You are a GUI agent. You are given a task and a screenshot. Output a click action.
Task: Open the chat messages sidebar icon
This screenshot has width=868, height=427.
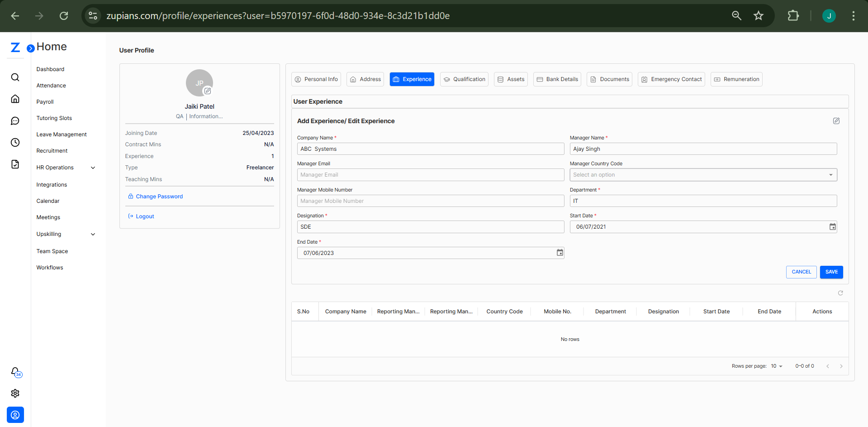[15, 121]
